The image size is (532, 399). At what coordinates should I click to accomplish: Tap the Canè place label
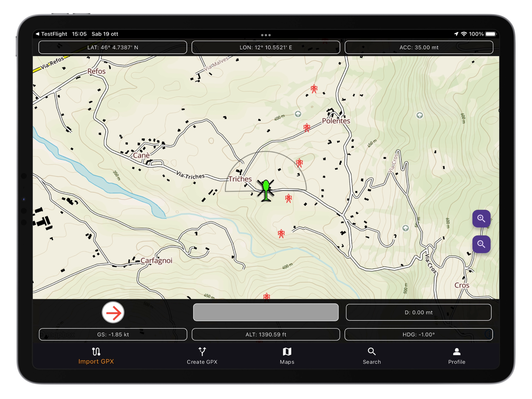click(141, 155)
